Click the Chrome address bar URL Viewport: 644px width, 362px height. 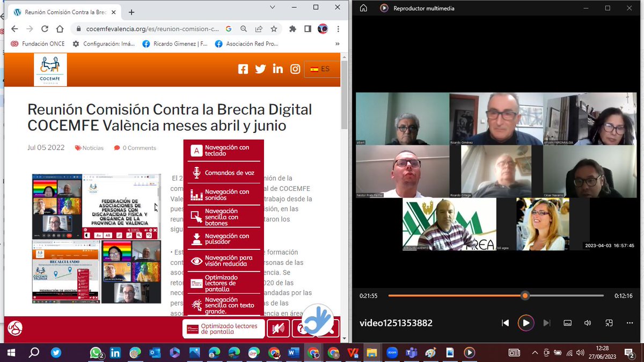152,29
